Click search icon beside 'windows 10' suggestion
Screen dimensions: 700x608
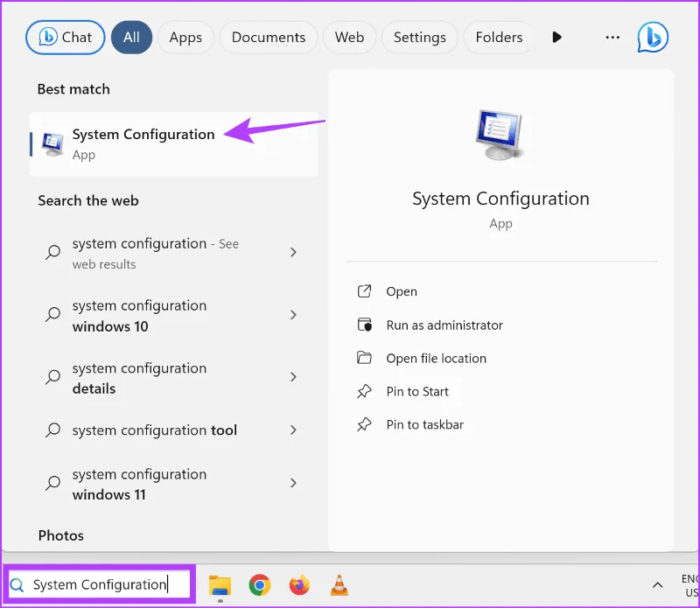pyautogui.click(x=52, y=314)
